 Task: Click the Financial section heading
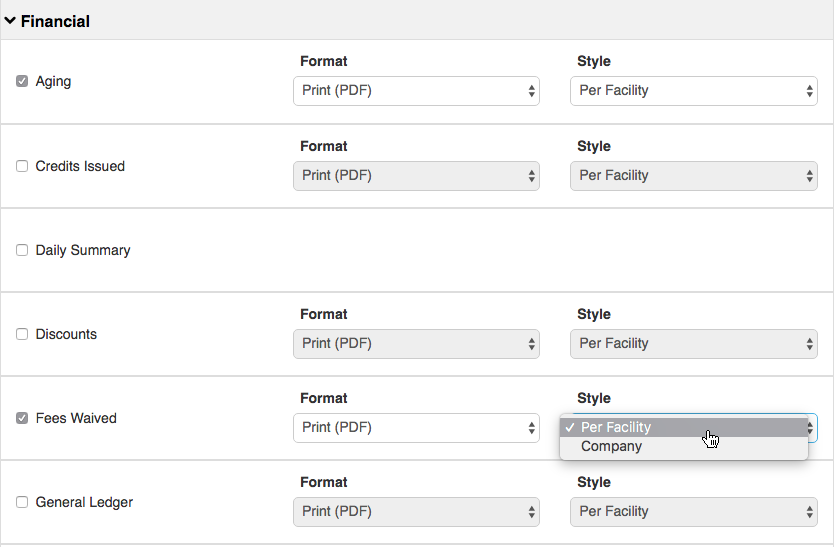point(55,21)
